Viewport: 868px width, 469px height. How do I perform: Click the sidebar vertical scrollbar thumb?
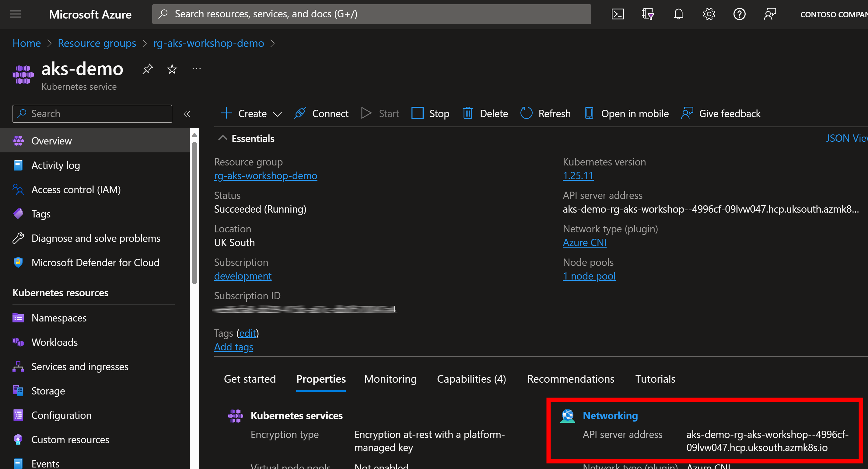pos(194,214)
